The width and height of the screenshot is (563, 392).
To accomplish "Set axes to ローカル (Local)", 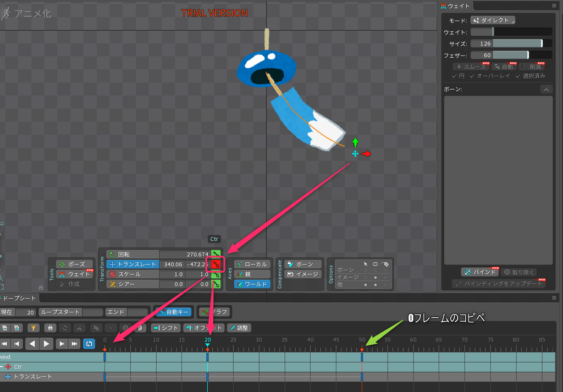I will (252, 264).
